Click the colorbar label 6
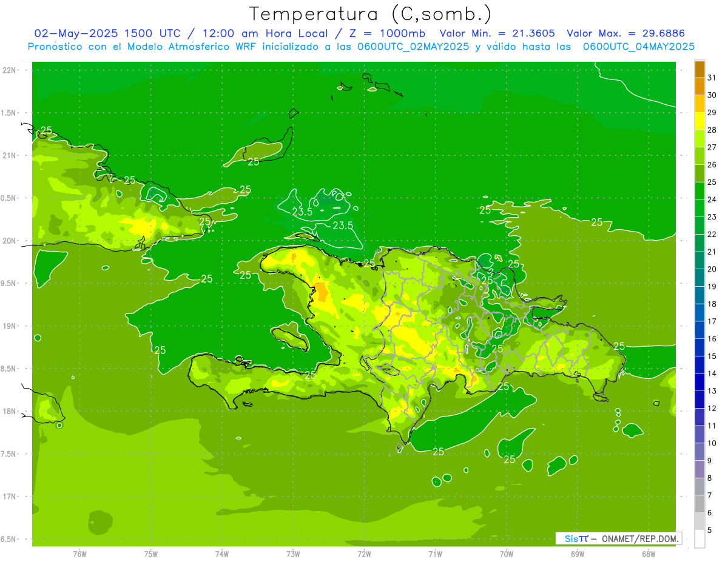 tap(710, 513)
